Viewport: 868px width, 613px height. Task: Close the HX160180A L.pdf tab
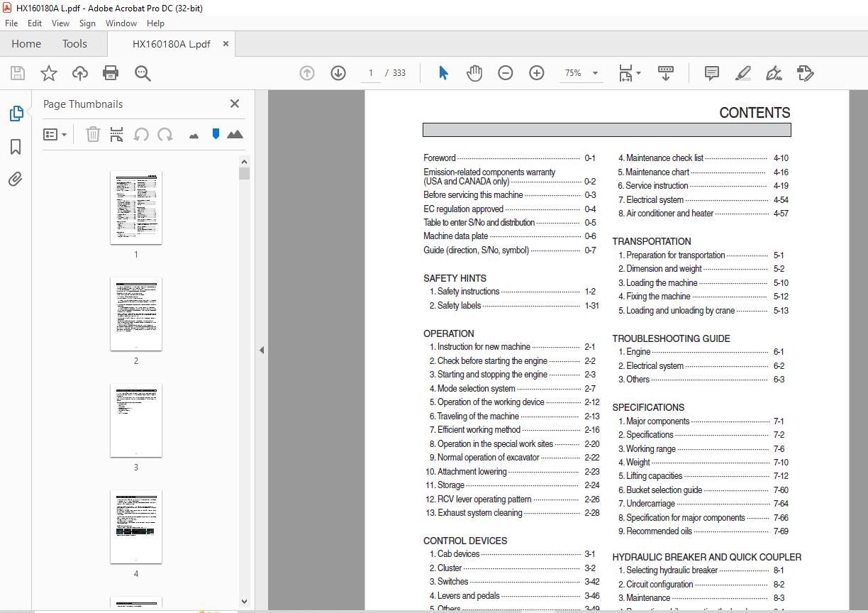pyautogui.click(x=226, y=44)
